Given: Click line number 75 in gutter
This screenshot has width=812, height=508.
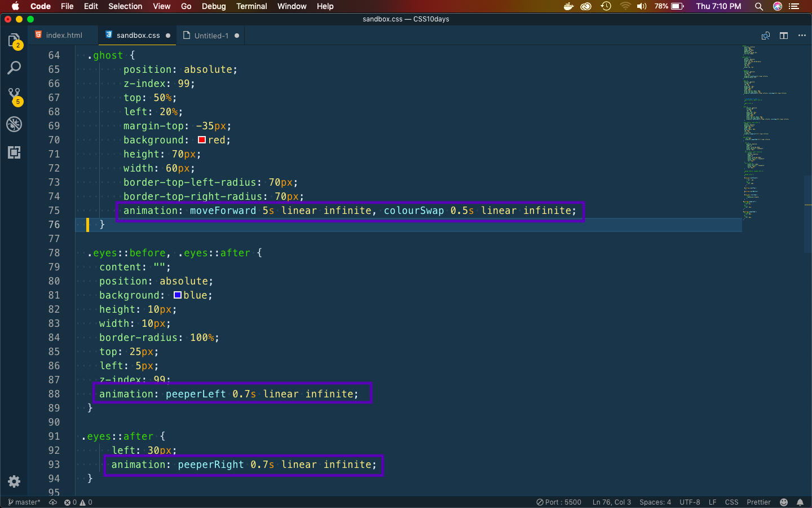Looking at the screenshot, I should coord(54,211).
